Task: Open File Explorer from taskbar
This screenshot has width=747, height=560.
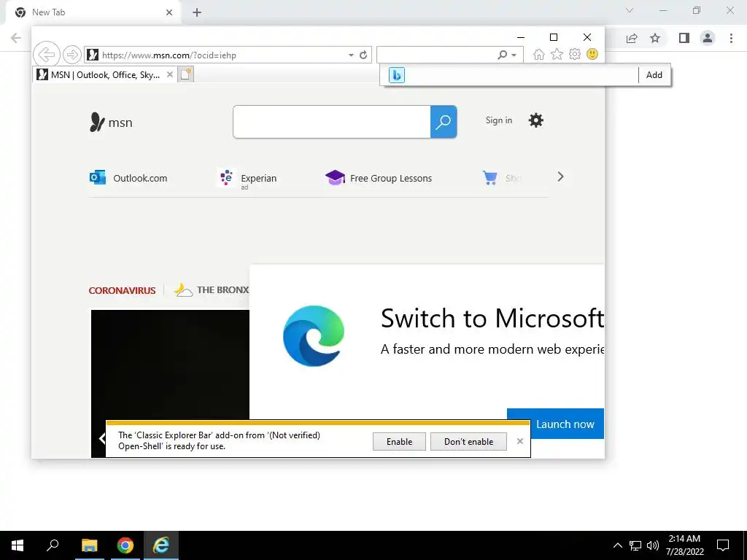Action: pyautogui.click(x=89, y=545)
